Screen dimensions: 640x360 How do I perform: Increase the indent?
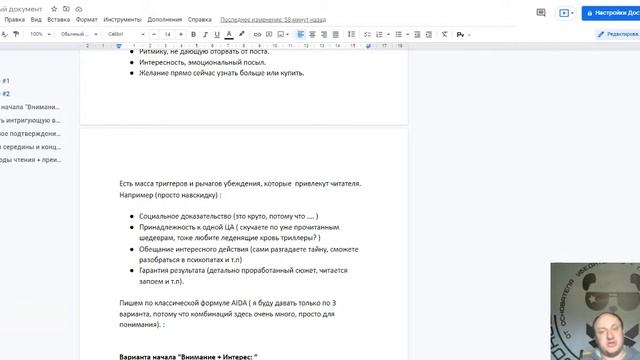click(429, 34)
